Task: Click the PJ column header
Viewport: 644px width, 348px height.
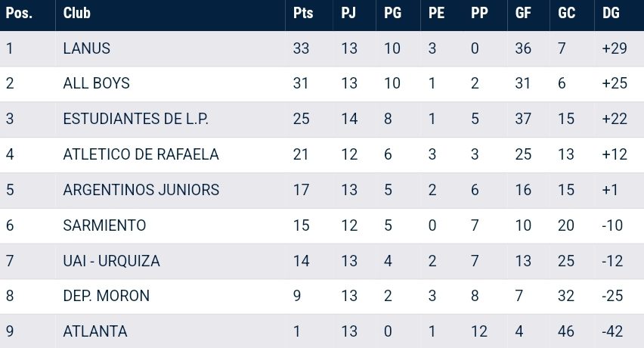Action: (348, 13)
